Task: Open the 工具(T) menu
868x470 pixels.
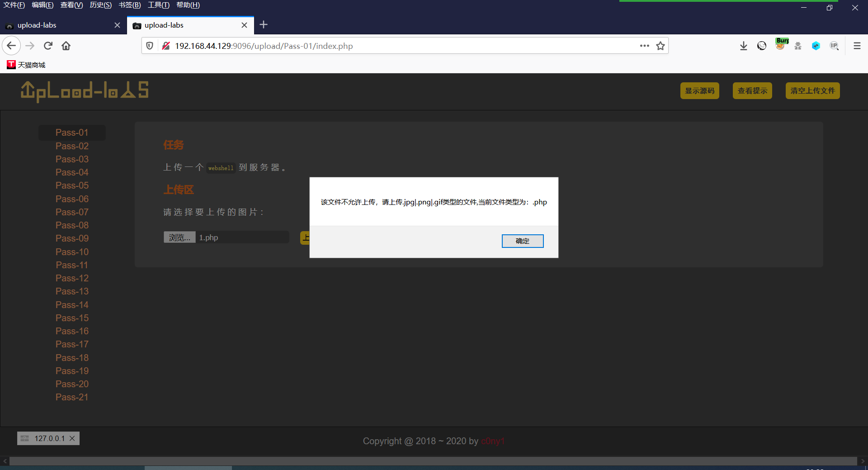Action: (158, 5)
